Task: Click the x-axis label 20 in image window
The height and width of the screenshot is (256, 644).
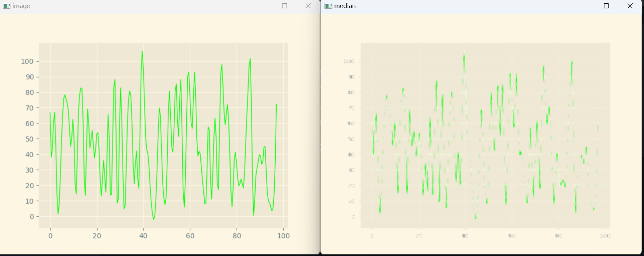Action: (x=97, y=236)
